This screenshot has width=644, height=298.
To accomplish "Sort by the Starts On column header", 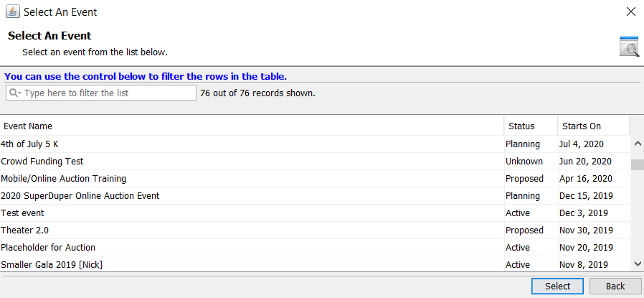I will coord(594,126).
